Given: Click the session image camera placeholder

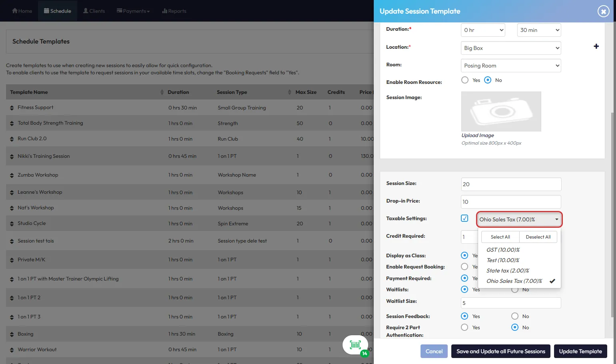Looking at the screenshot, I should (501, 111).
